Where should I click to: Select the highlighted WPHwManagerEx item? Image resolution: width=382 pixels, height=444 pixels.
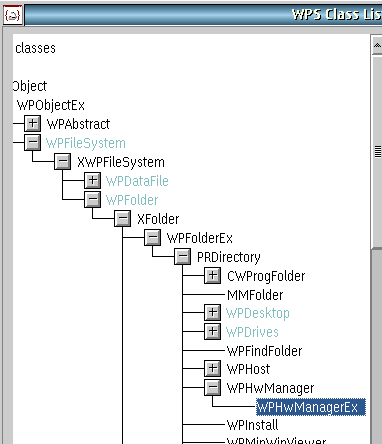(311, 407)
